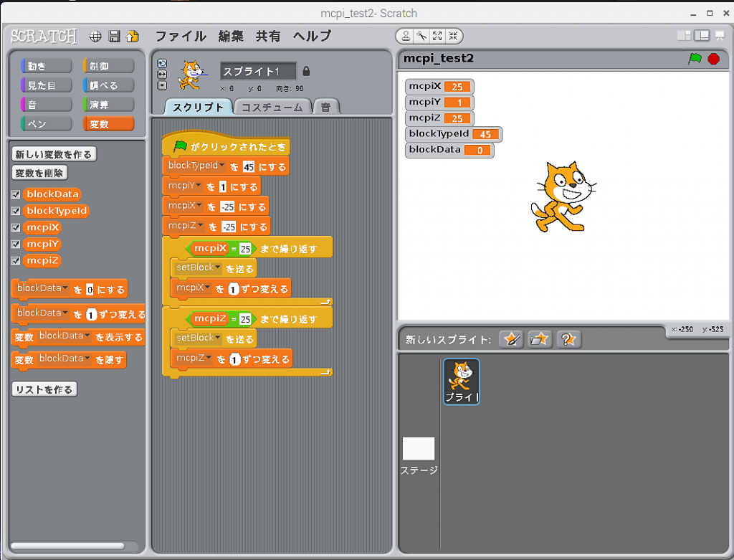Paint a new sprite

point(510,339)
